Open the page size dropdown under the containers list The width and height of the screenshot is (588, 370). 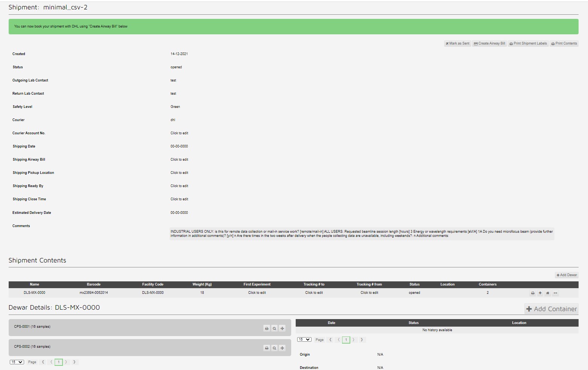(x=17, y=362)
